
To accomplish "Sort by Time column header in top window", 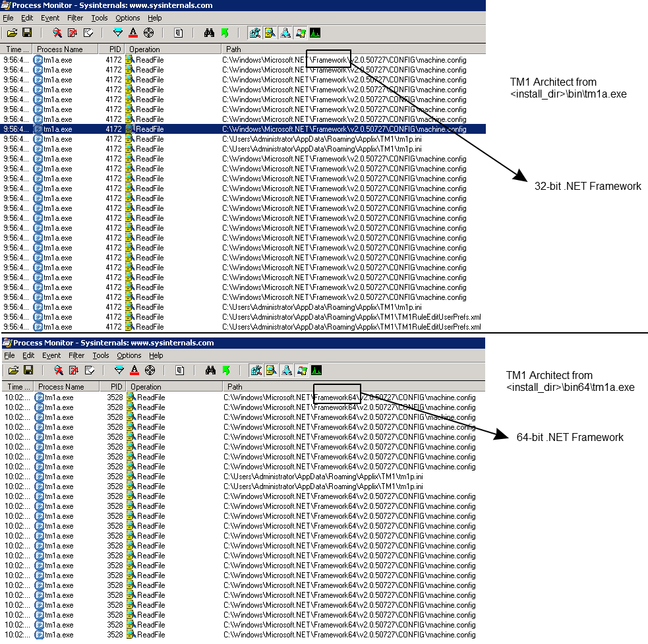I will [16, 49].
